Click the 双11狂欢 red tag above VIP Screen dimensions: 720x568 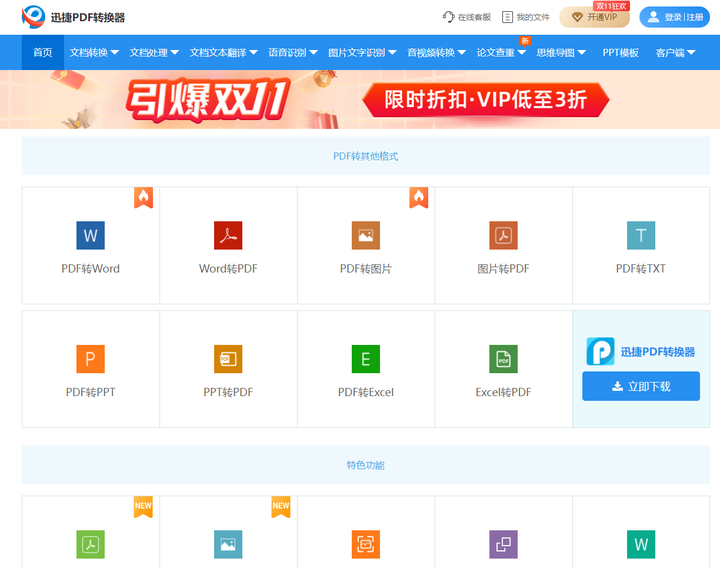tap(611, 6)
